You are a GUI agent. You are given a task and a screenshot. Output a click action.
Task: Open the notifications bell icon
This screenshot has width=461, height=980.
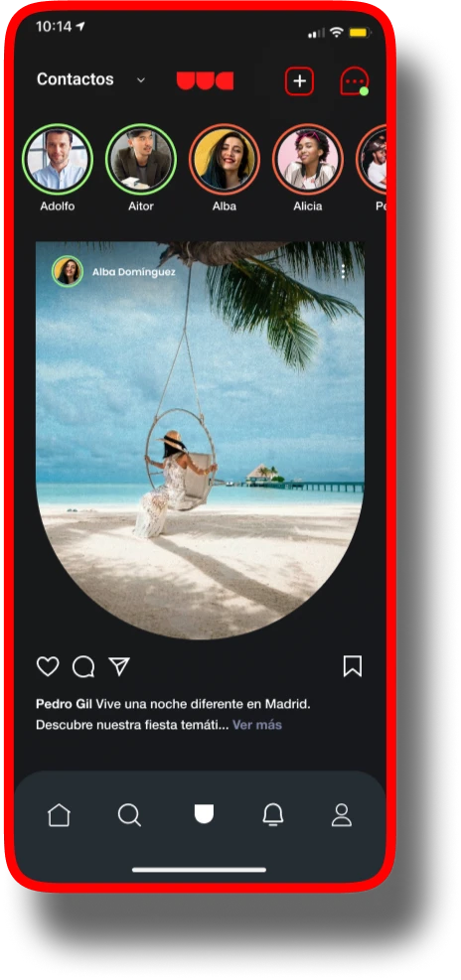[272, 815]
